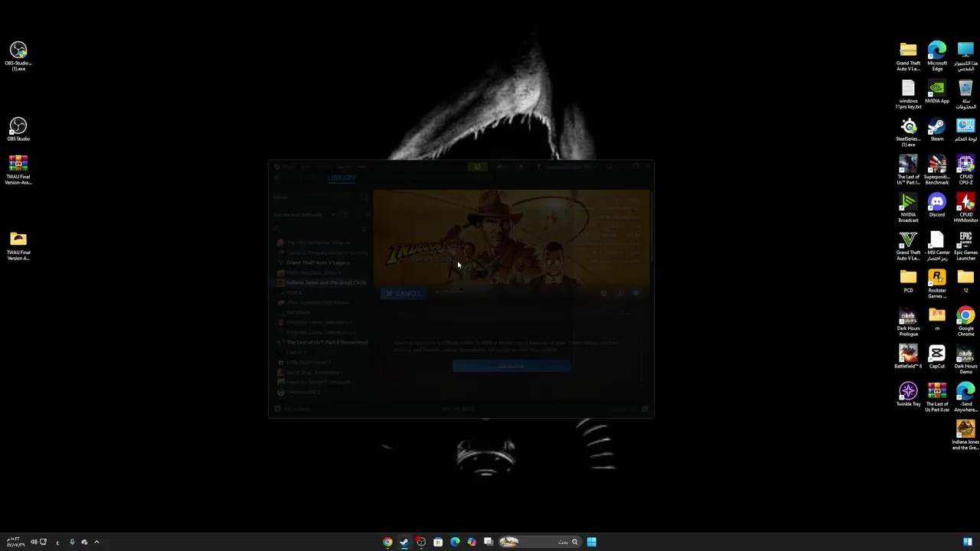Screen dimensions: 980x551
Task: Open the PCD folder
Action: [x=908, y=281]
